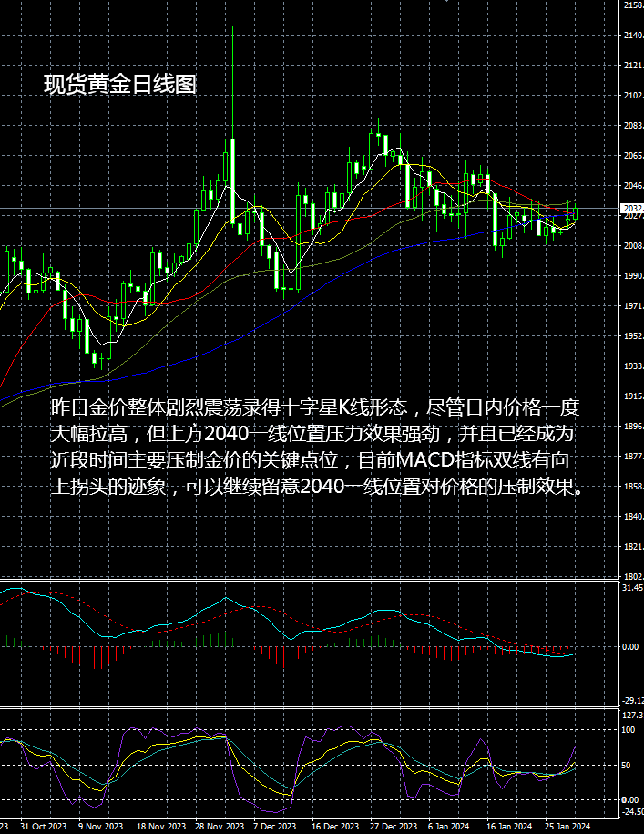Select the 9 Nov 2023 date label
The width and height of the screenshot is (644, 834).
click(x=100, y=826)
